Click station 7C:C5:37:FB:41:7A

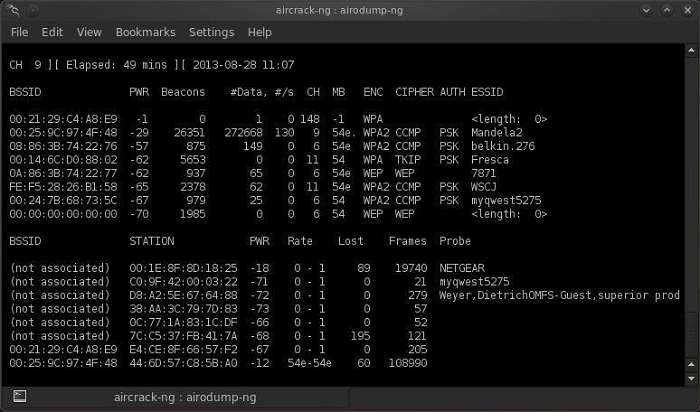coord(183,336)
